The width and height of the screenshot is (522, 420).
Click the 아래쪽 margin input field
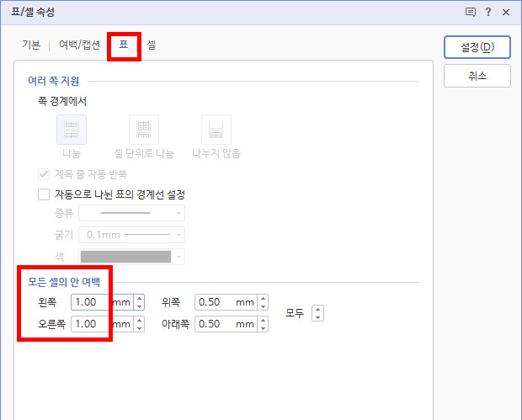coord(226,324)
